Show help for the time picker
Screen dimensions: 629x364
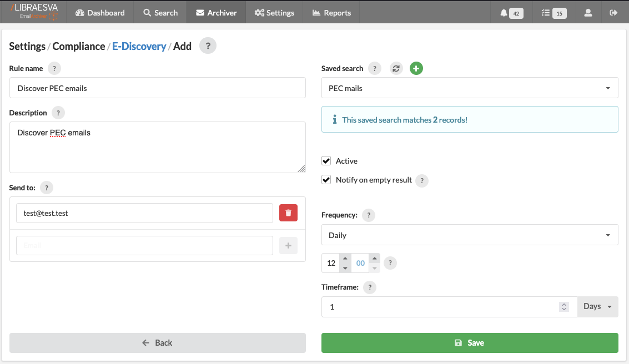pyautogui.click(x=390, y=263)
